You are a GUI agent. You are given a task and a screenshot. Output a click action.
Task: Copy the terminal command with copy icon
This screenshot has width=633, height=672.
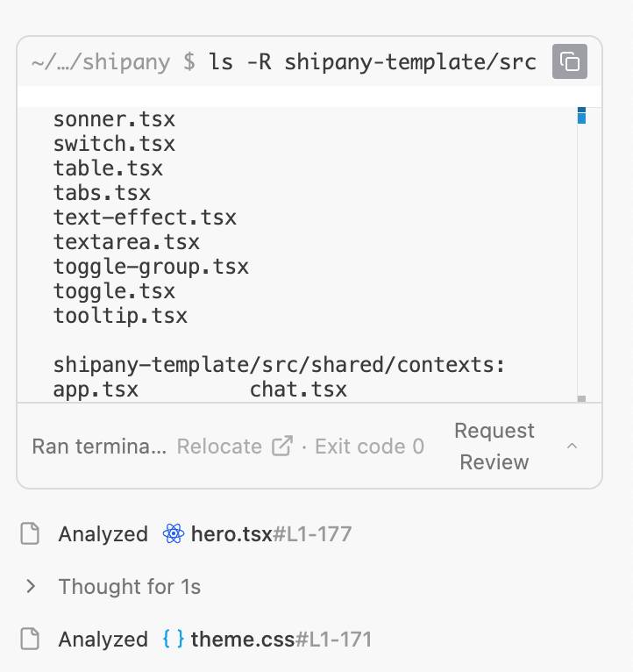click(x=570, y=62)
